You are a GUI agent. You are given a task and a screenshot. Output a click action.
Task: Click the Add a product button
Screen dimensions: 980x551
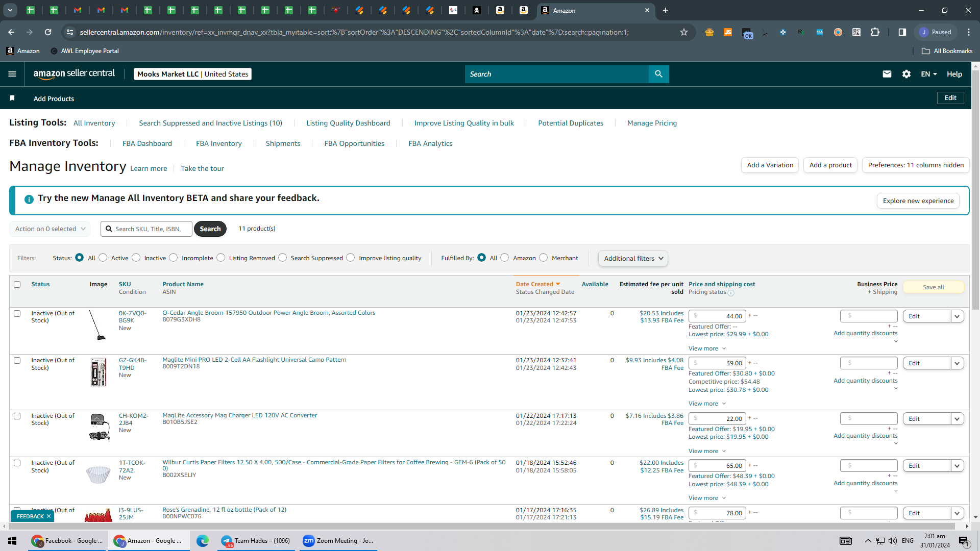point(830,165)
